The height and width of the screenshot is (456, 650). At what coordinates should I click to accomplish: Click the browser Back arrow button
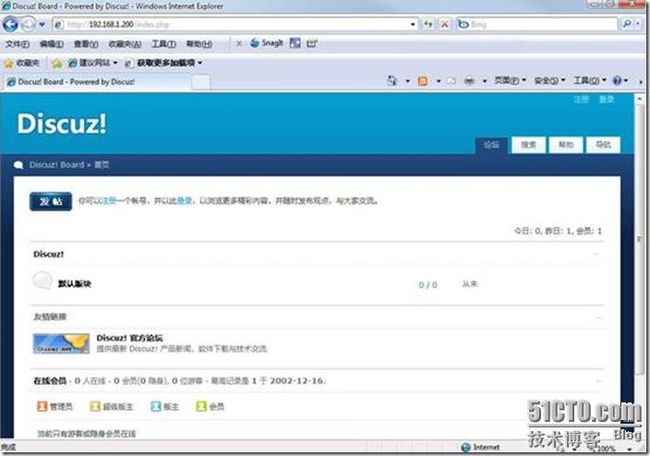[x=10, y=24]
